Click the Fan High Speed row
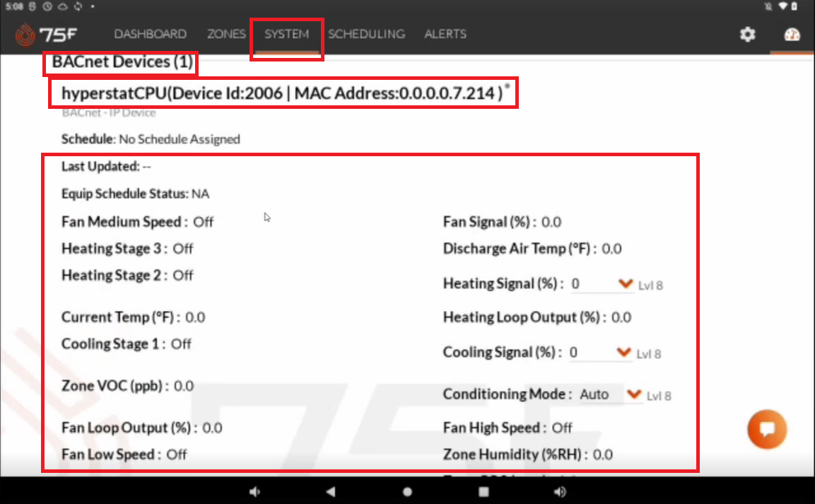Screen dimensions: 815x504 (x=508, y=428)
